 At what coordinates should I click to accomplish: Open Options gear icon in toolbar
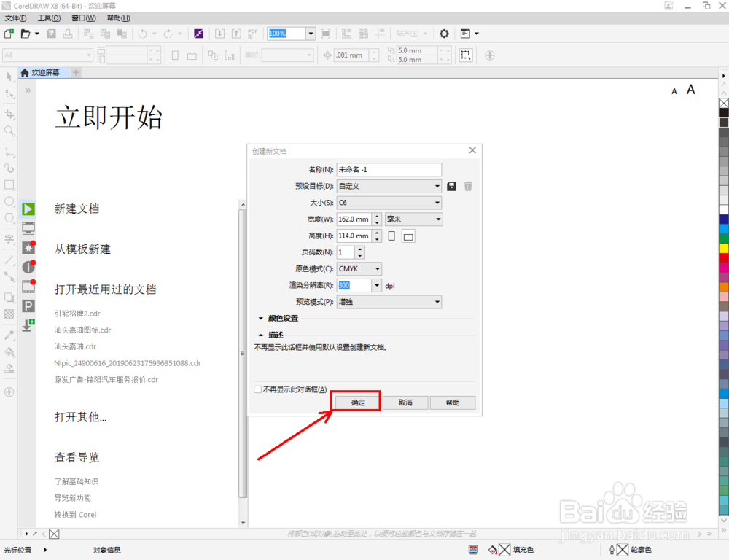click(x=444, y=34)
